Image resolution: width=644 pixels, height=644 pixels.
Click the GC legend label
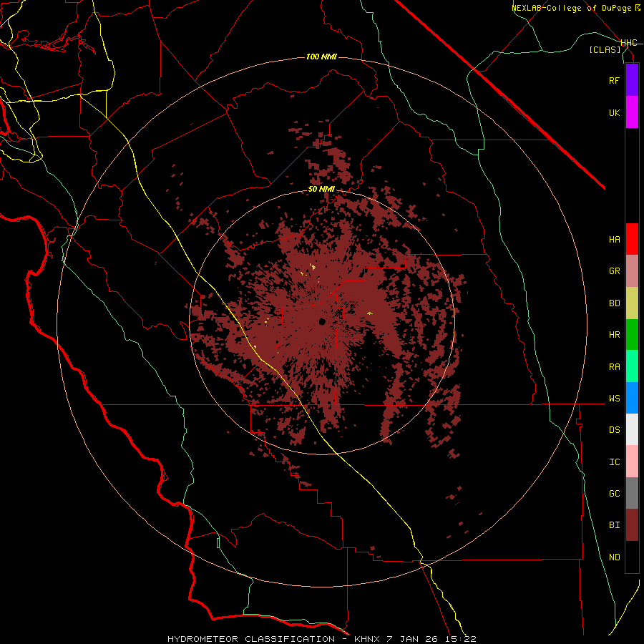[x=614, y=494]
